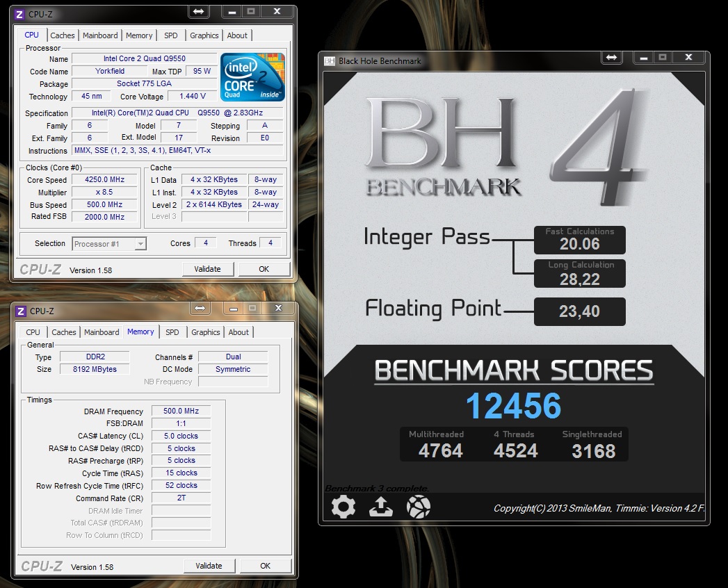Open Black Hole Benchmark settings gear
The height and width of the screenshot is (588, 728).
(x=343, y=507)
